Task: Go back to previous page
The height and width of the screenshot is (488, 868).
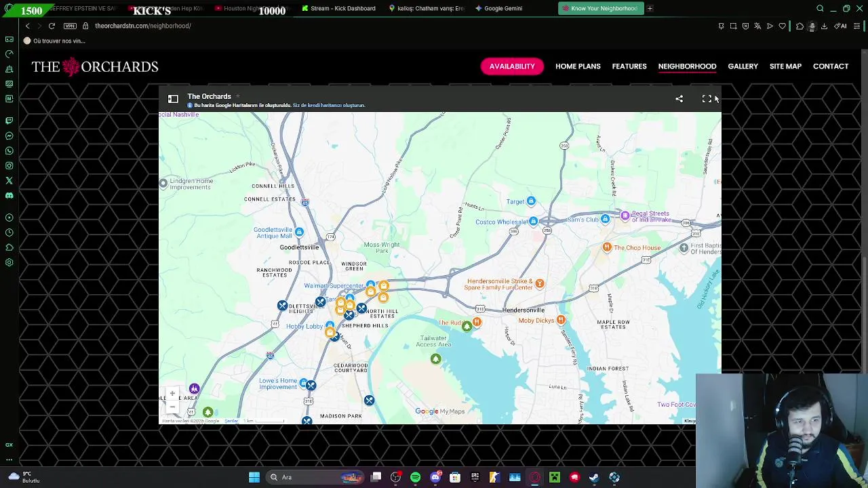Action: point(27,26)
